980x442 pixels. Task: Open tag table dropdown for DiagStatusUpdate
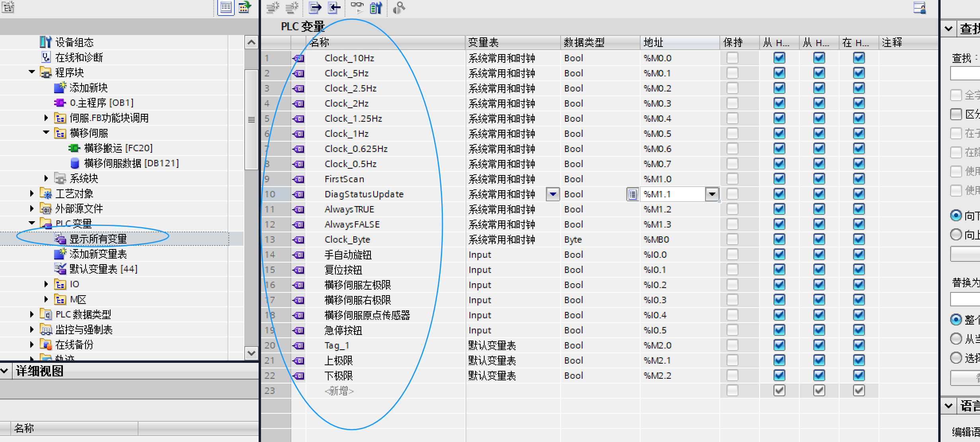(x=553, y=194)
